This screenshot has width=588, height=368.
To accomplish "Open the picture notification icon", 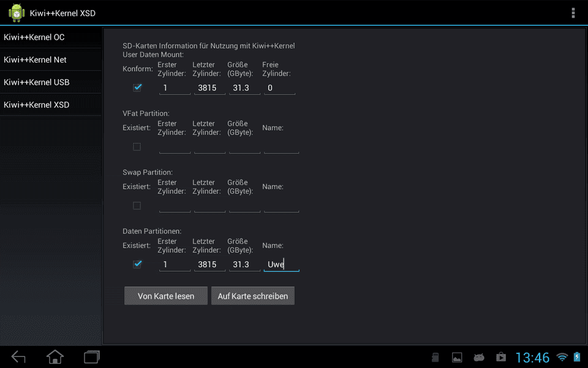I will tap(457, 357).
